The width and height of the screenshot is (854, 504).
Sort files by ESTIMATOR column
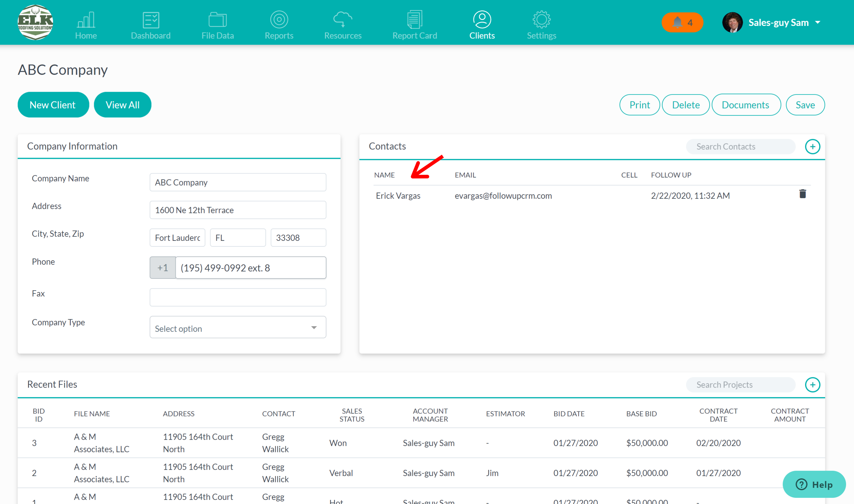pyautogui.click(x=505, y=414)
